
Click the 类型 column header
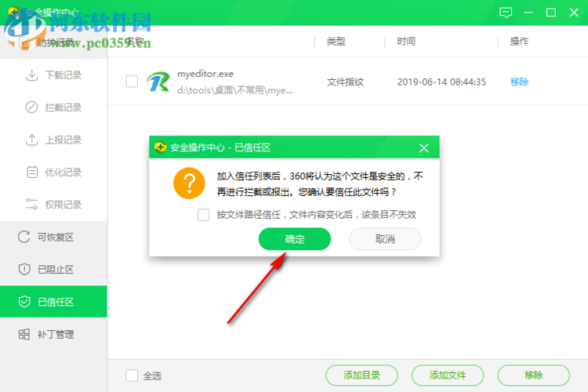[x=336, y=42]
